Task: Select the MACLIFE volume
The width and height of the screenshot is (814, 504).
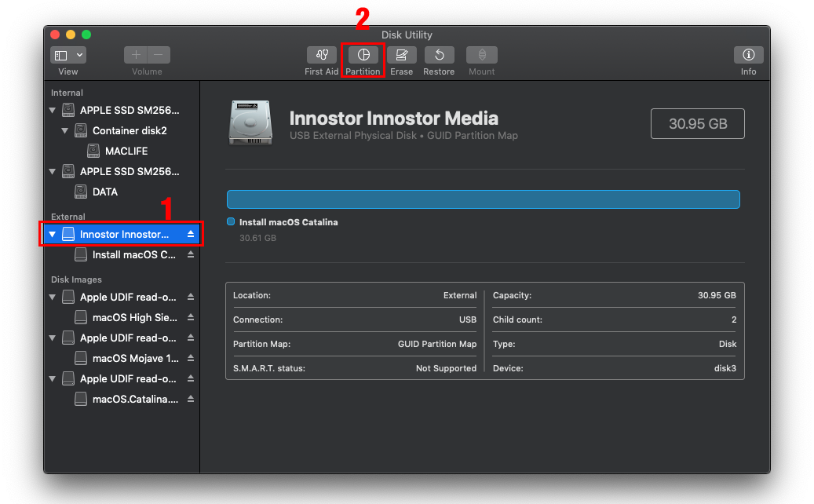Action: pyautogui.click(x=126, y=151)
